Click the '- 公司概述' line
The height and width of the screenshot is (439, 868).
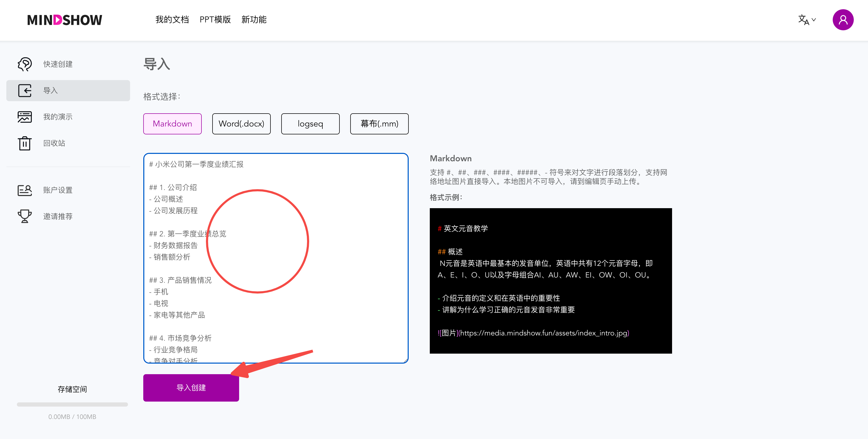(x=166, y=199)
